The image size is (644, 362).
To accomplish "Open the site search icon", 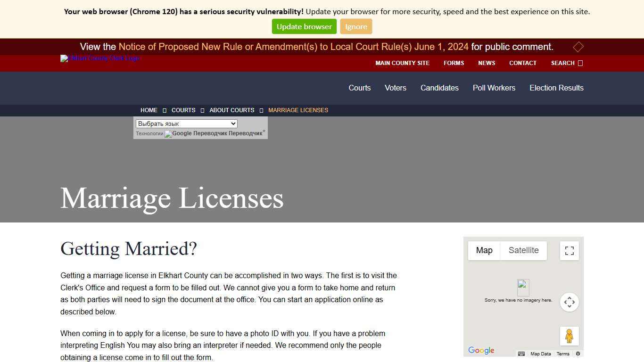I will 580,63.
